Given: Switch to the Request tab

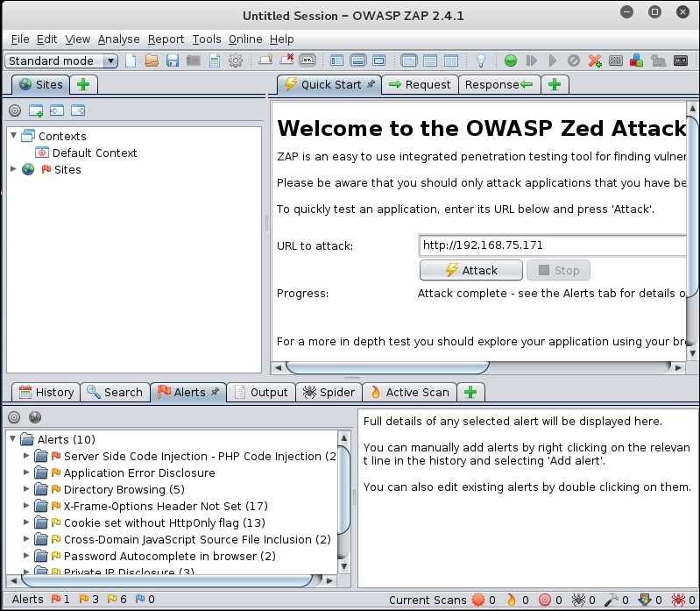Looking at the screenshot, I should [x=420, y=84].
